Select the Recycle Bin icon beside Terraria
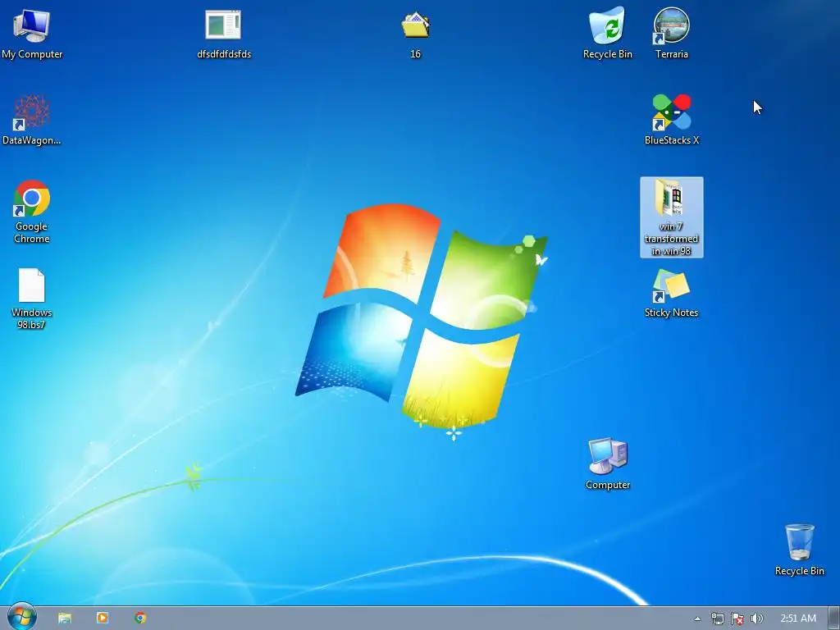This screenshot has height=630, width=840. coord(607,33)
